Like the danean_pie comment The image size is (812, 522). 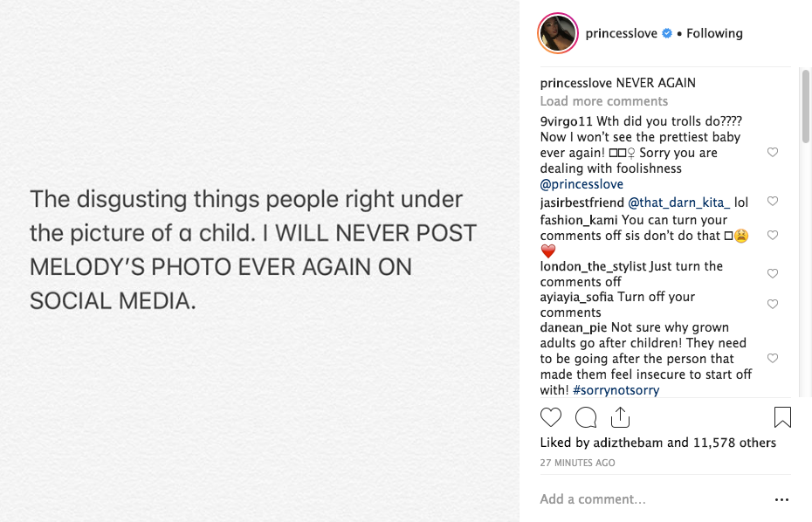pos(772,359)
